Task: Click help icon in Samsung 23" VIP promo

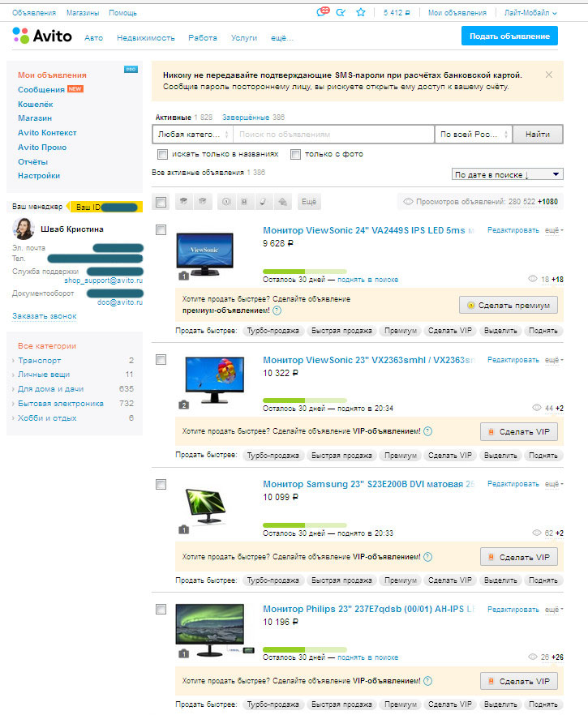Action: point(427,557)
